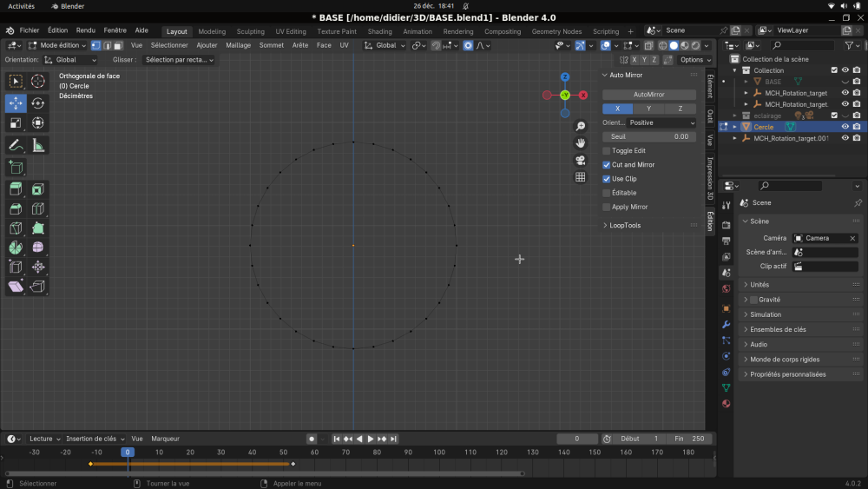This screenshot has height=489, width=868.
Task: Select the Y axis mirror button
Action: tap(648, 109)
